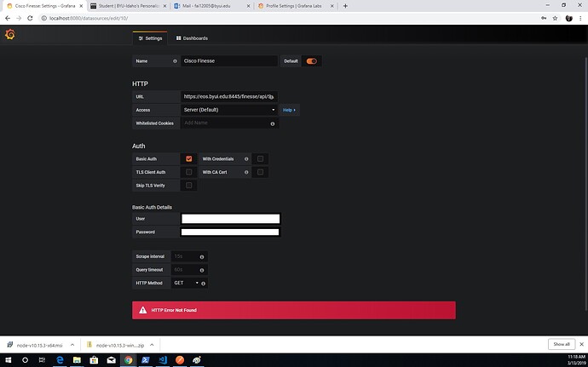Open File Explorer from the taskbar
The image size is (588, 367).
pyautogui.click(x=77, y=360)
